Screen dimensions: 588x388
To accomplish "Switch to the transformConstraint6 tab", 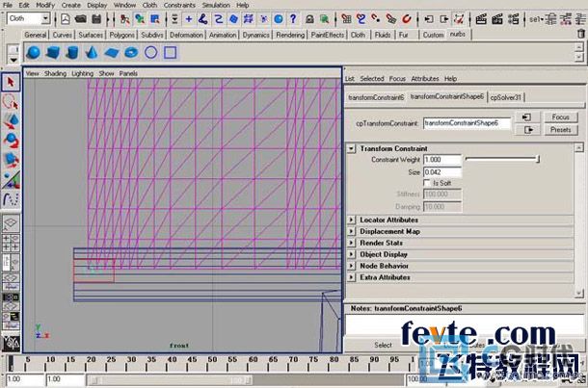I will [376, 97].
